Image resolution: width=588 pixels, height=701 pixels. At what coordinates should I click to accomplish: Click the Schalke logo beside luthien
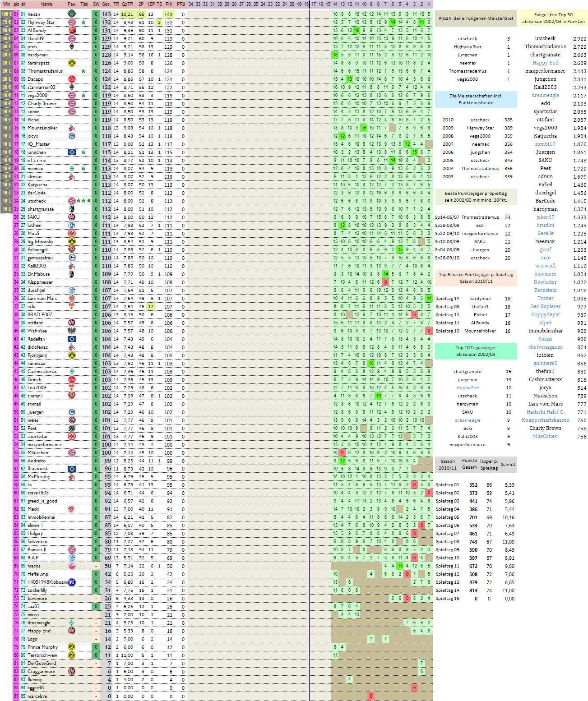[71, 226]
